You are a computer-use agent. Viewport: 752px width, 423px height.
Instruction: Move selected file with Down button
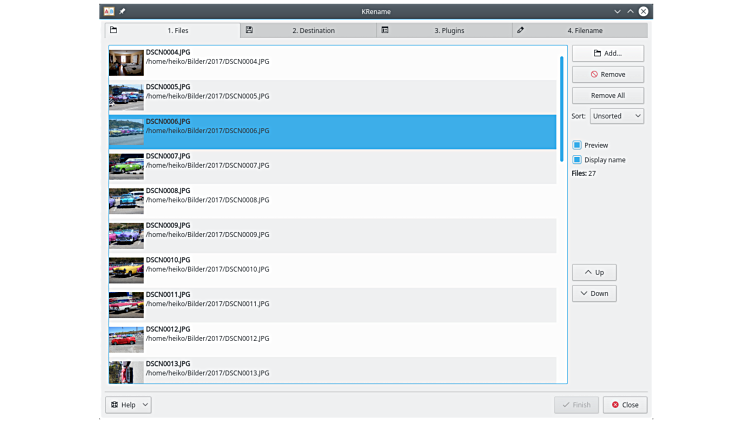(x=594, y=293)
